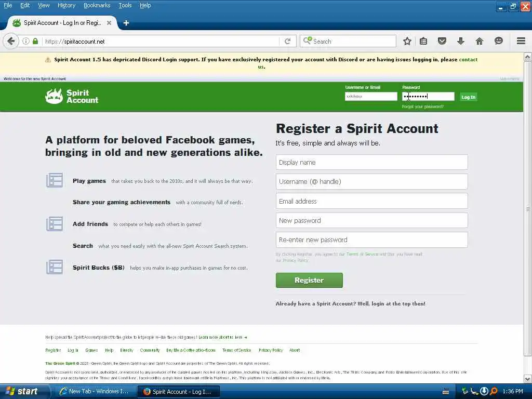Open the Register footer link
532x399 pixels.
tap(53, 350)
